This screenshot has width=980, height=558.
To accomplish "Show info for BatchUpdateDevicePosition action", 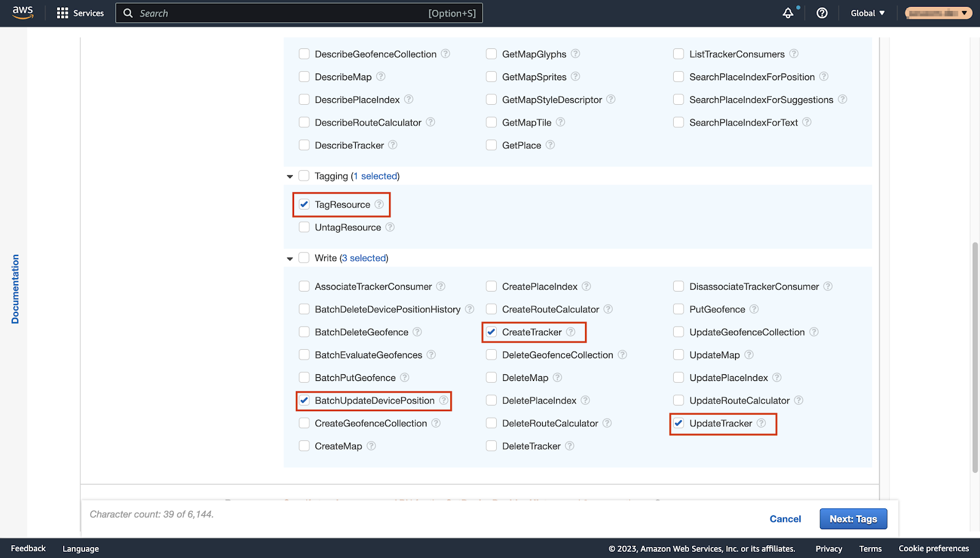I will (x=443, y=401).
